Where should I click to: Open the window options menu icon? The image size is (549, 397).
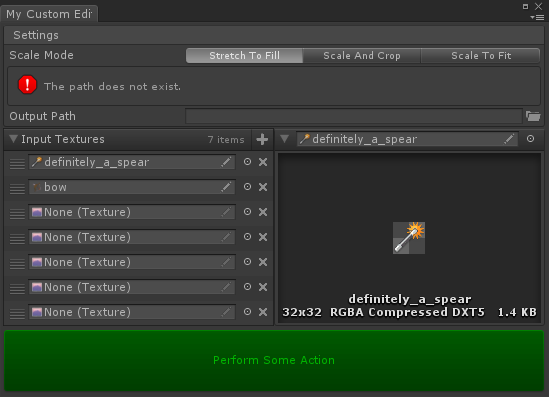pos(537,17)
